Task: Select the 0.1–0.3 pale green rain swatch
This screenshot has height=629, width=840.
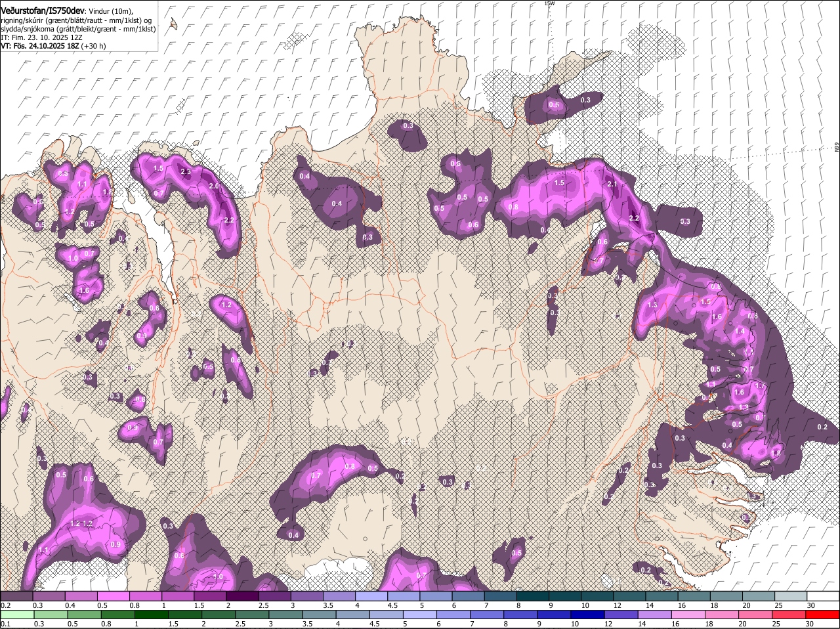Action: (18, 615)
